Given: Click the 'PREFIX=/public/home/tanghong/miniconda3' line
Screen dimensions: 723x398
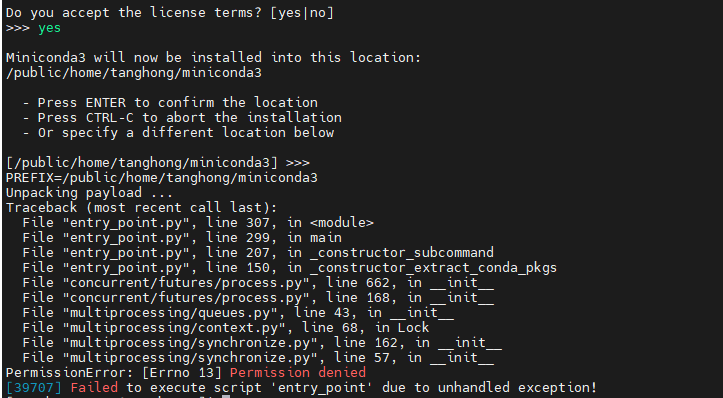Looking at the screenshot, I should pos(162,178).
